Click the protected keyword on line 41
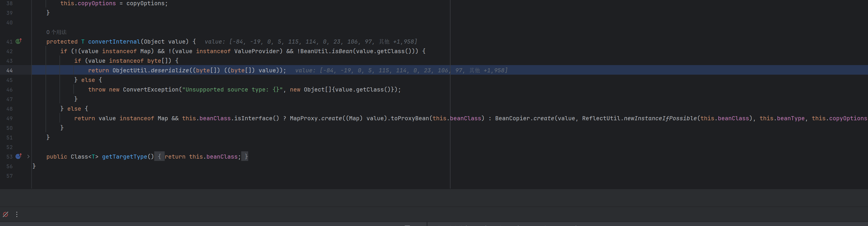 (62, 42)
